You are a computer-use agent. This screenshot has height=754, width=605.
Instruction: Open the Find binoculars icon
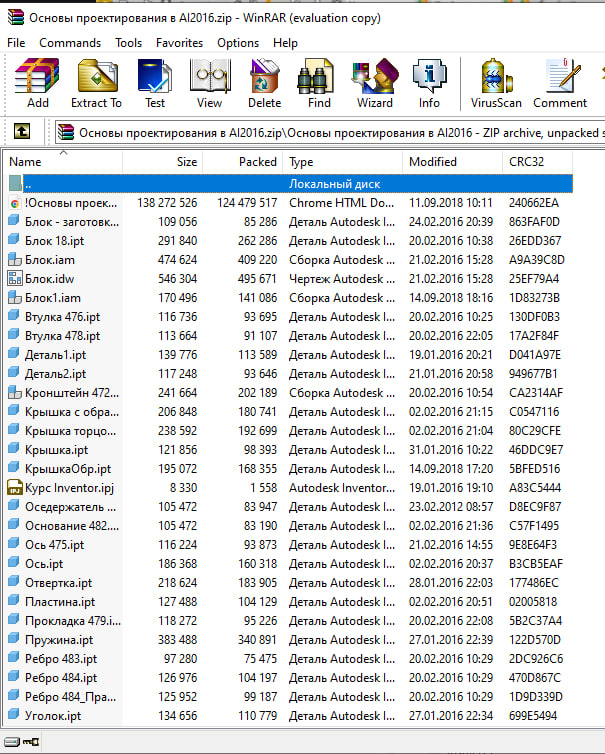pyautogui.click(x=316, y=76)
